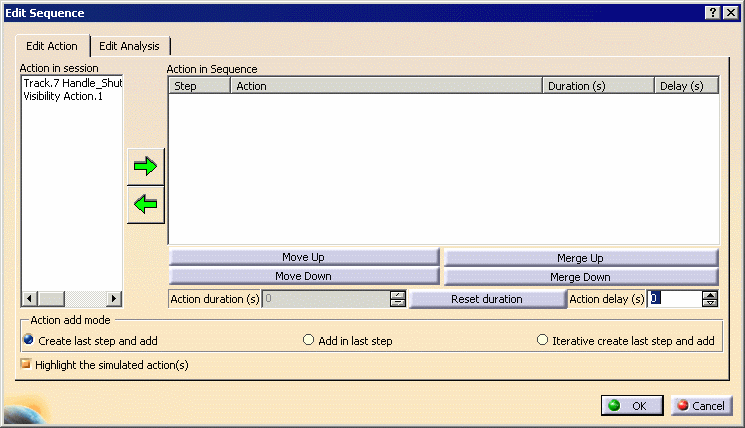Click the Action delay input field
This screenshot has height=428, width=745.
point(675,299)
